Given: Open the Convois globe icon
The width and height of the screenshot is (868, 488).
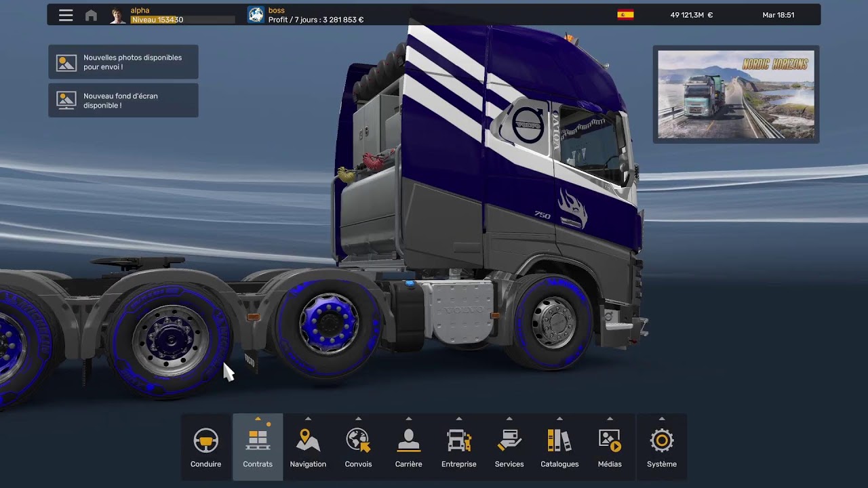Looking at the screenshot, I should pyautogui.click(x=358, y=441).
